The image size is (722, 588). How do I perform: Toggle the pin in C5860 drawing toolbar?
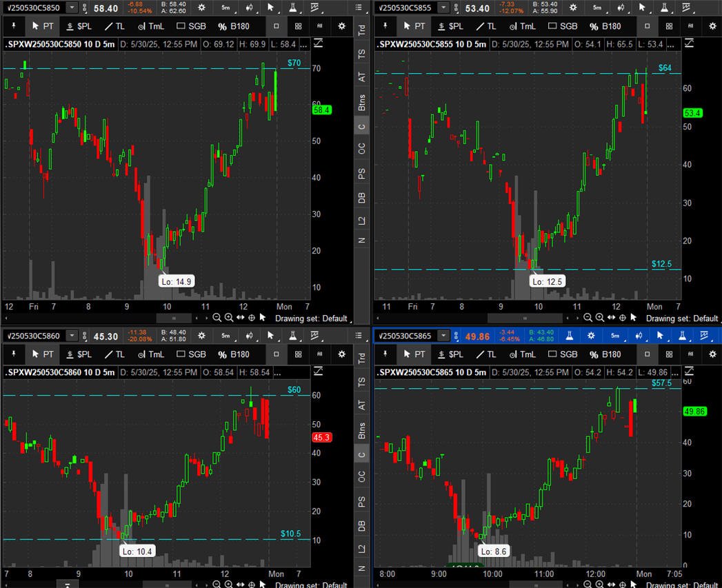click(14, 354)
